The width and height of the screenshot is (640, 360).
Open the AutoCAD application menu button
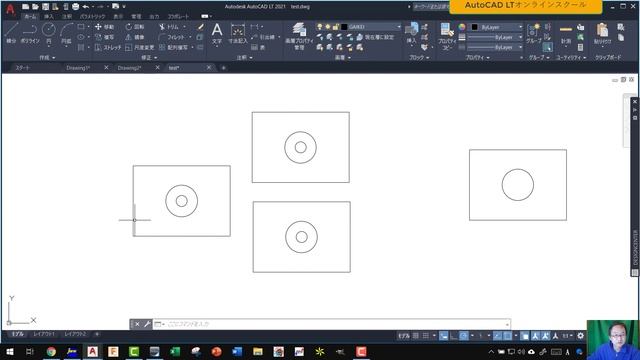pyautogui.click(x=10, y=9)
